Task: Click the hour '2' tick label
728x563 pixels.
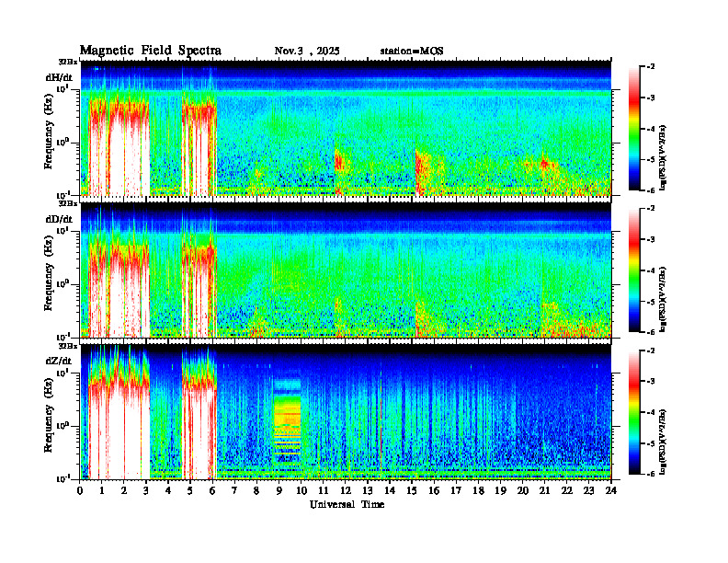Action: point(124,490)
